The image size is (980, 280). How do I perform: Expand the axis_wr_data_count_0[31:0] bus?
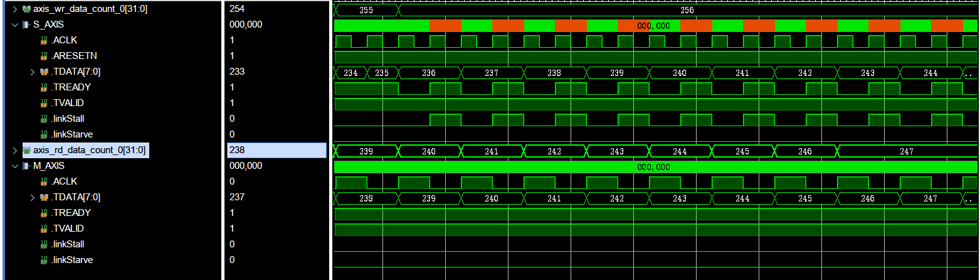[x=15, y=9]
